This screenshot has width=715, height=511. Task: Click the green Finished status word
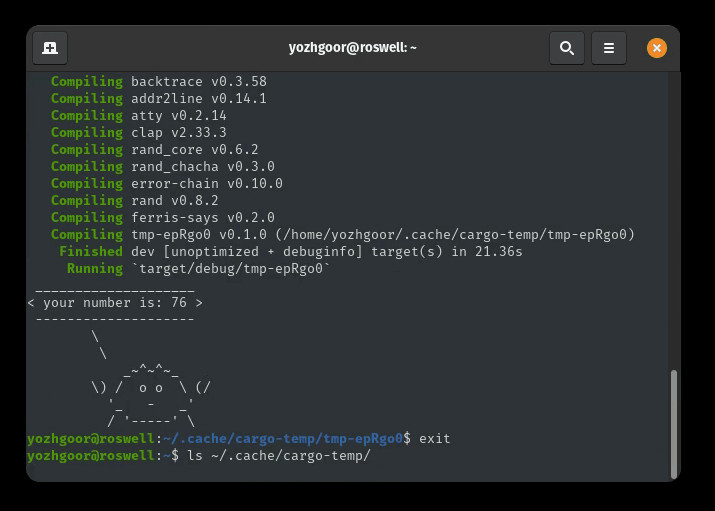coord(91,251)
